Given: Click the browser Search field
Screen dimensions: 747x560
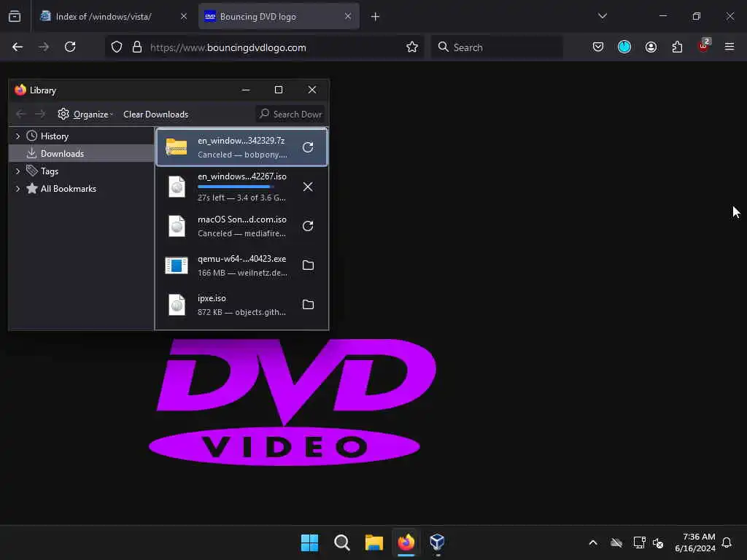Looking at the screenshot, I should (497, 47).
